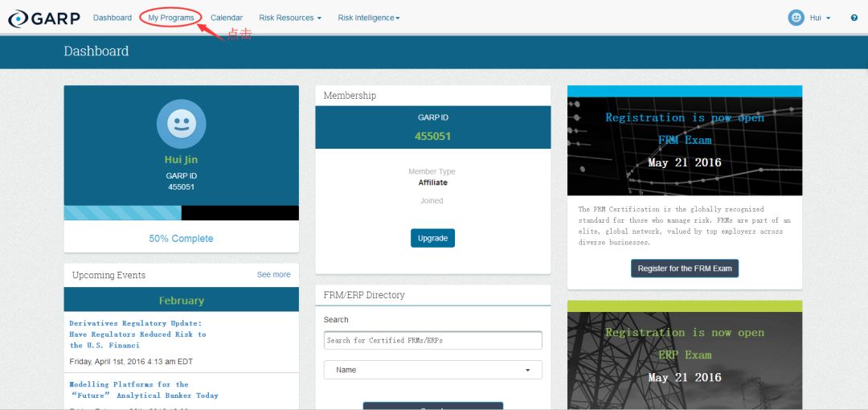The image size is (868, 410).
Task: Click the February month header
Action: point(182,300)
